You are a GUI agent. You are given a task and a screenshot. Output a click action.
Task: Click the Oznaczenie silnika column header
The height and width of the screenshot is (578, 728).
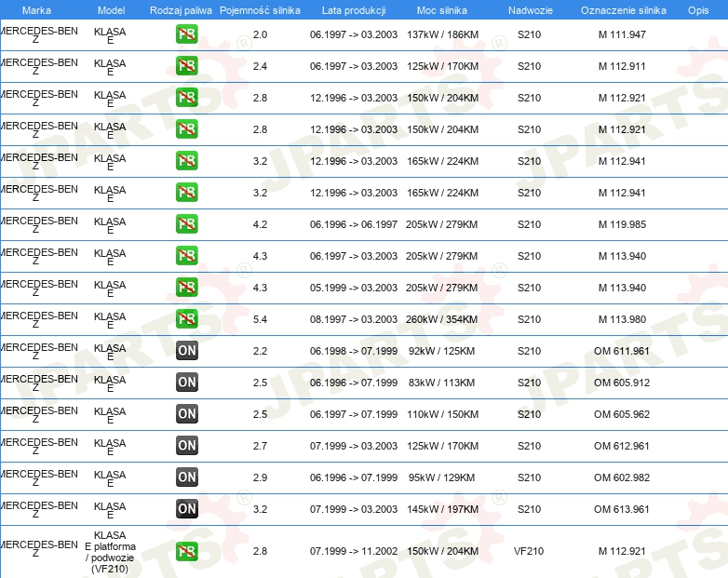(x=623, y=10)
